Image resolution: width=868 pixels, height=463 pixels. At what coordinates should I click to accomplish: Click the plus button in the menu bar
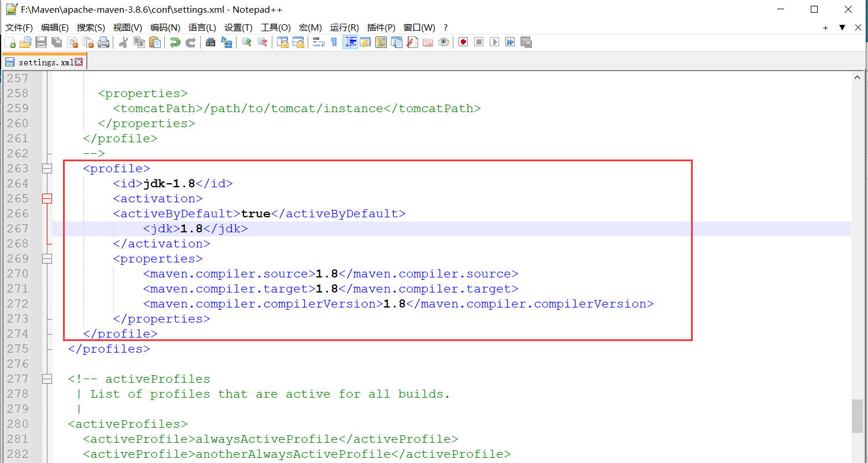tap(826, 28)
